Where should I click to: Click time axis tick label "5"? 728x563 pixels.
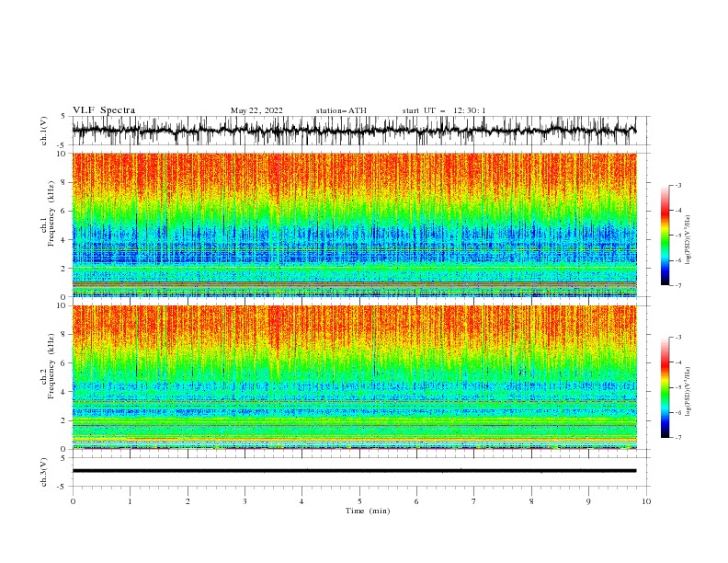tap(359, 501)
